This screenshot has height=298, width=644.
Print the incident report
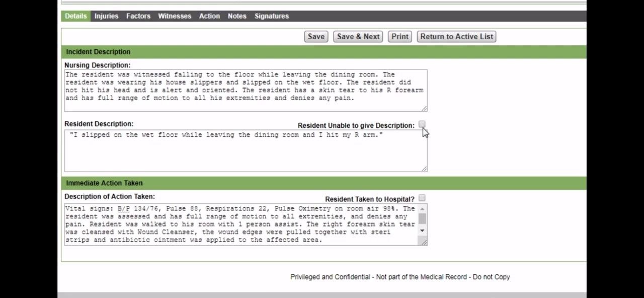pos(400,36)
